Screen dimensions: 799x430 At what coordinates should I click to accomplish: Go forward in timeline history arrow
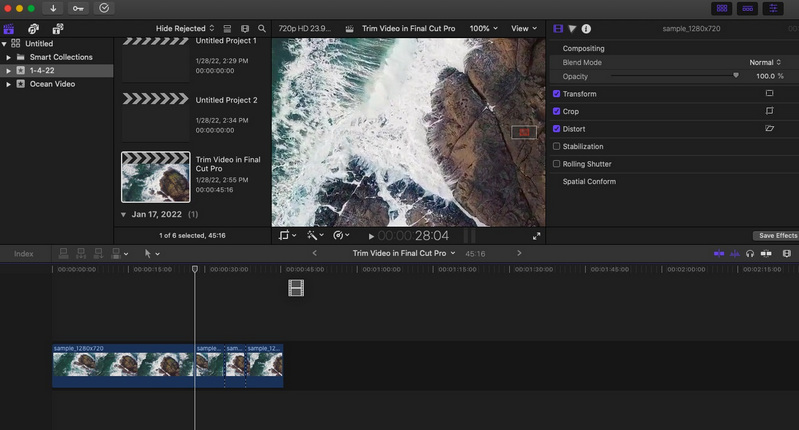(x=519, y=253)
